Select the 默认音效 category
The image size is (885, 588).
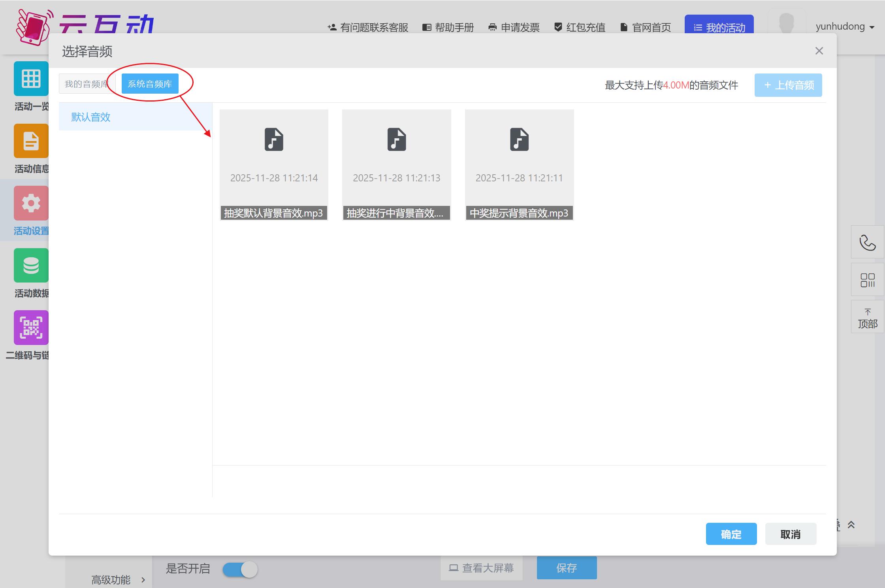click(x=90, y=117)
